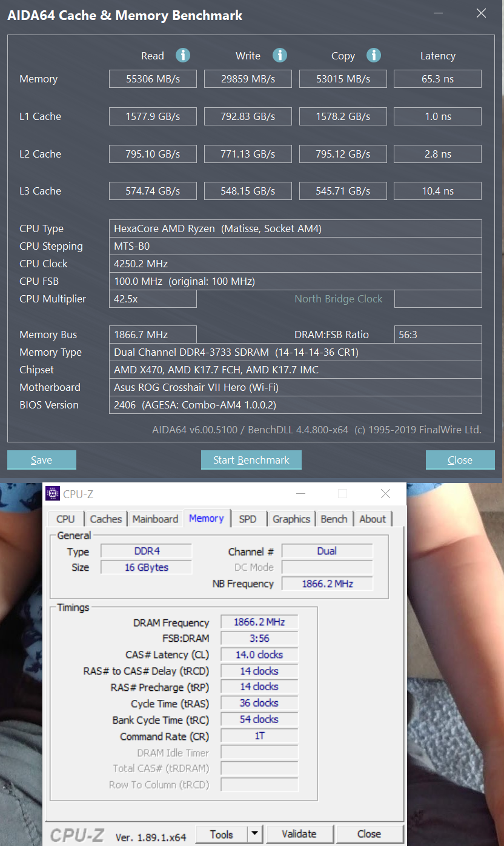The image size is (504, 846).
Task: Click the CPU FSB value 100.0 MHz
Action: coord(296,281)
